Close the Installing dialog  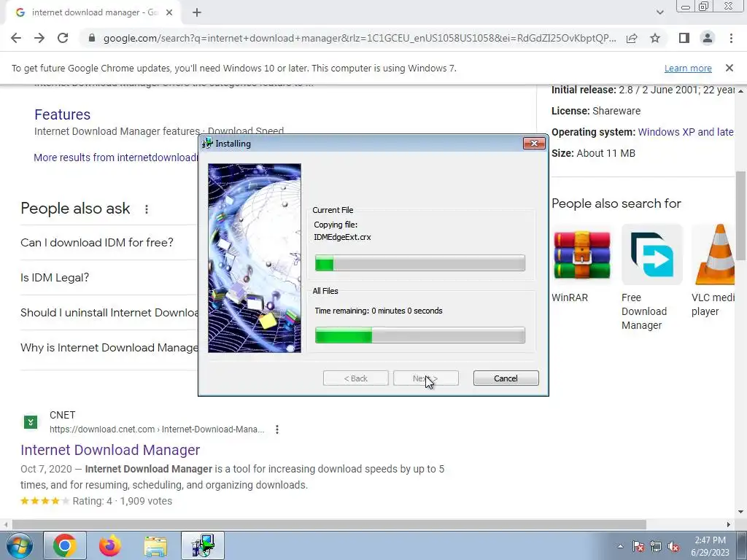coord(534,144)
